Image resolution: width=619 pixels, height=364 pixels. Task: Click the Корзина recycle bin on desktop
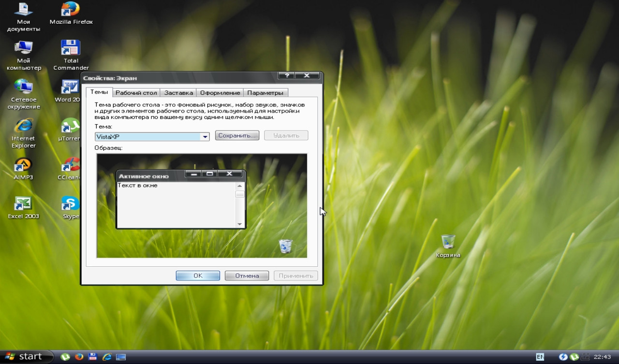click(x=448, y=242)
